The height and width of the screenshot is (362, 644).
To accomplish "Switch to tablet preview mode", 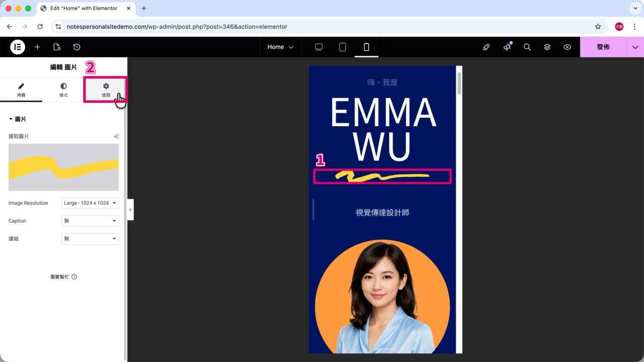I will tap(343, 47).
